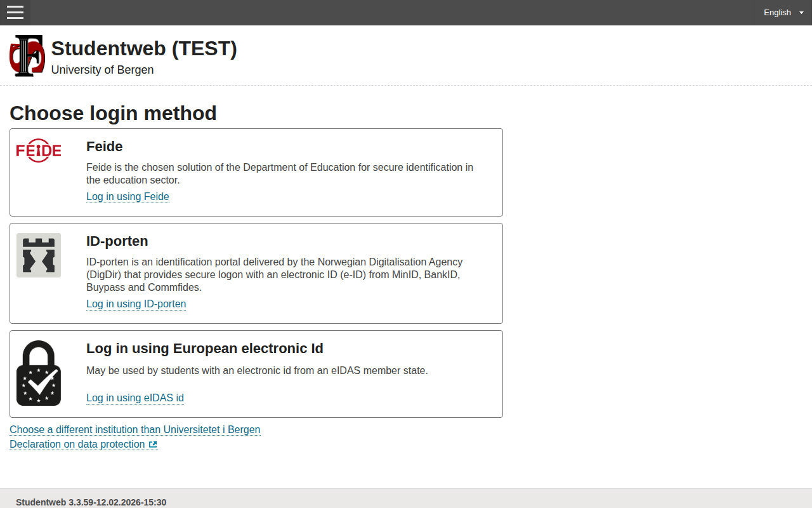Open the hamburger menu
This screenshot has height=508, width=812.
pyautogui.click(x=15, y=13)
